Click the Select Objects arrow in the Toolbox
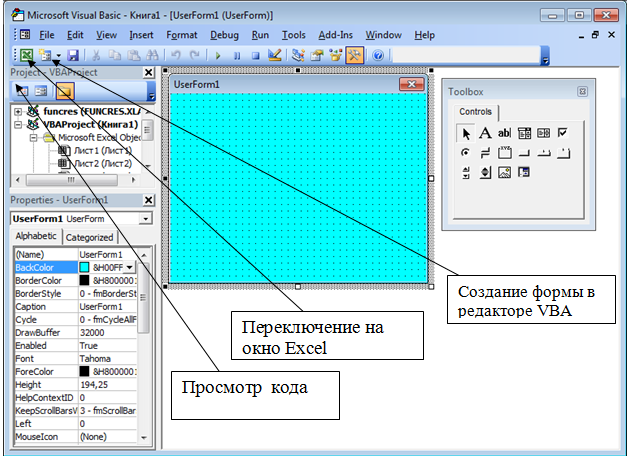Image resolution: width=627 pixels, height=456 pixels. click(x=465, y=133)
